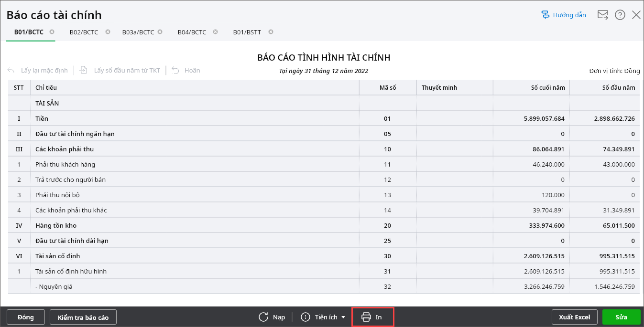Select the - Nguyên giá row
Image resolution: width=644 pixels, height=327 pixels.
[323, 286]
